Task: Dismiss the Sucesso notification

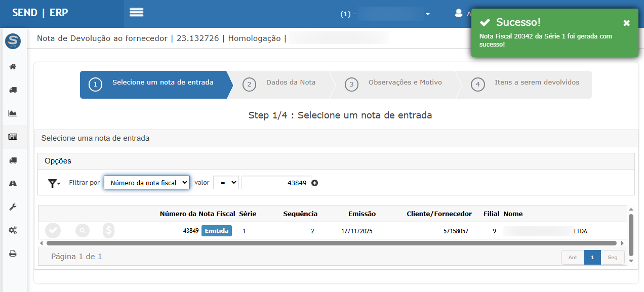Action: pyautogui.click(x=626, y=23)
